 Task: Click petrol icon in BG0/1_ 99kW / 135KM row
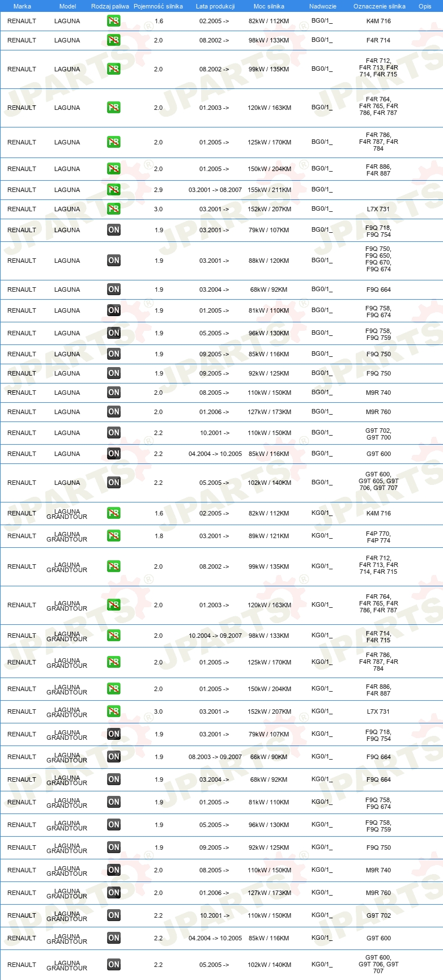(x=114, y=69)
